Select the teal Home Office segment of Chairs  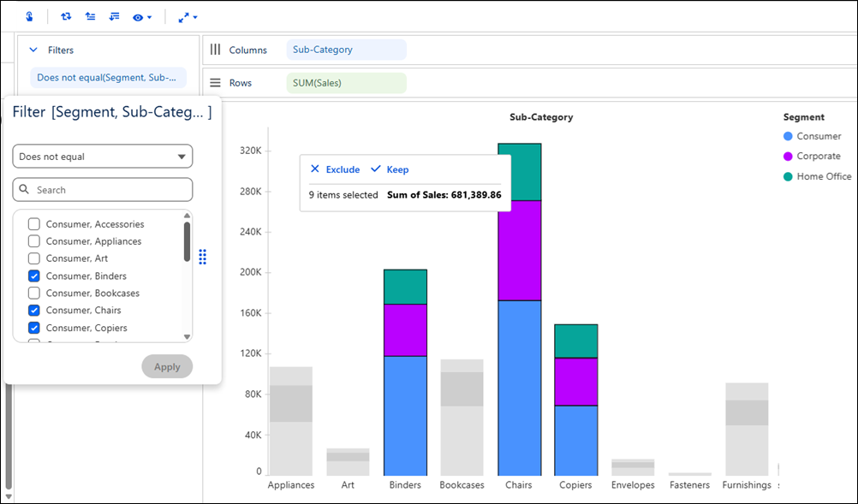pyautogui.click(x=519, y=172)
